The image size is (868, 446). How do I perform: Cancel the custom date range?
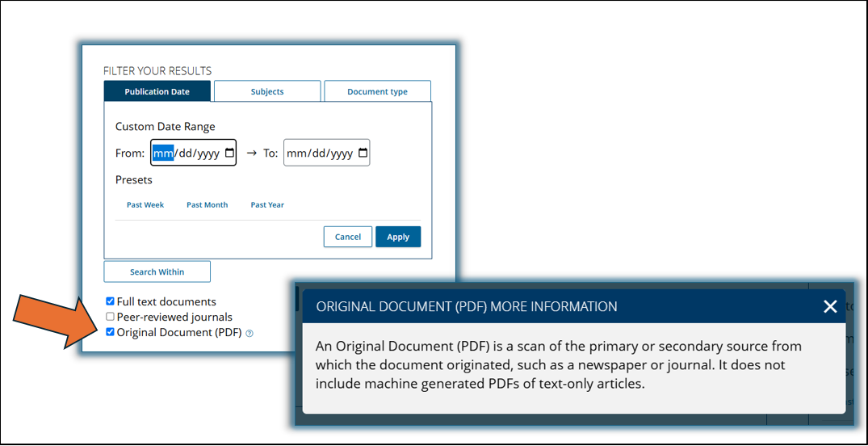tap(348, 237)
